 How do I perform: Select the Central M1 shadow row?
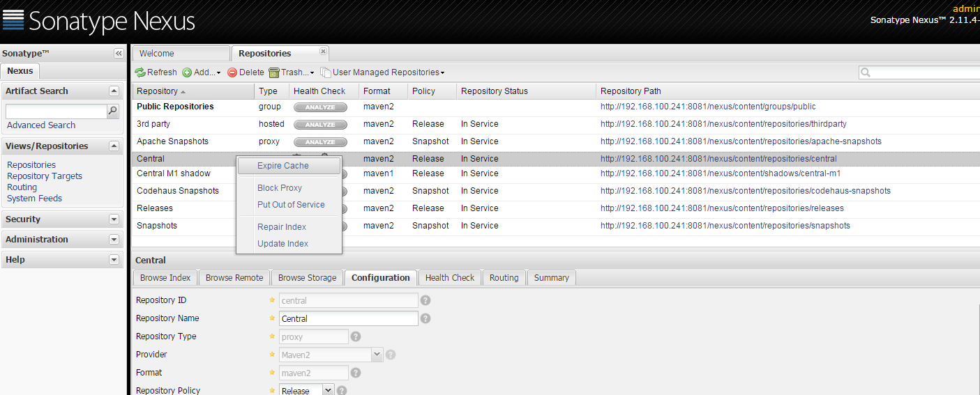[555, 173]
